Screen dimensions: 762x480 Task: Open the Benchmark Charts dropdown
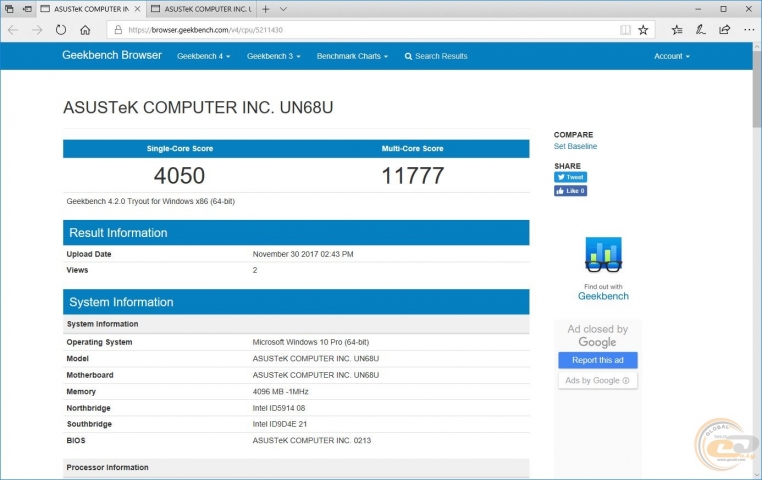(352, 56)
